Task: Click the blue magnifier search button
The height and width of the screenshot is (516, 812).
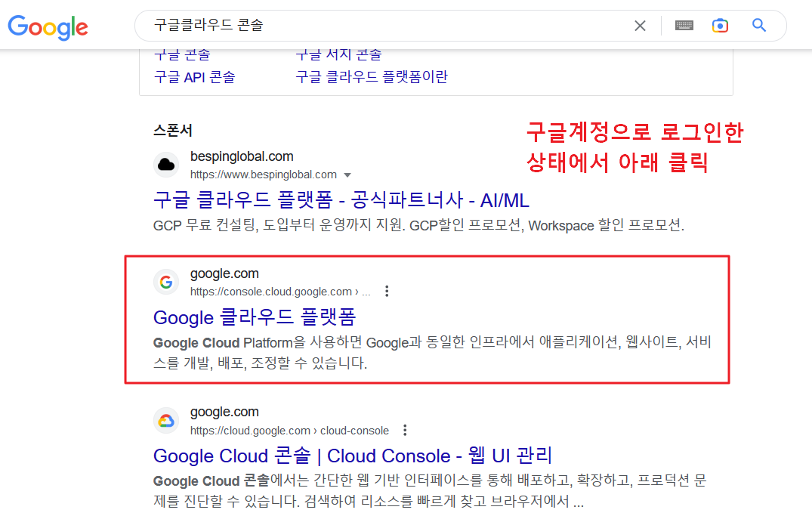Action: point(759,25)
